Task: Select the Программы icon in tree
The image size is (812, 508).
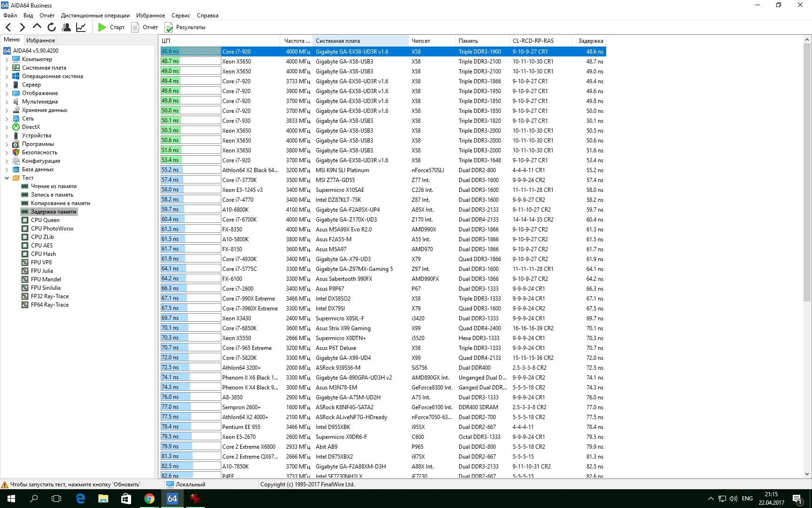Action: pos(16,144)
